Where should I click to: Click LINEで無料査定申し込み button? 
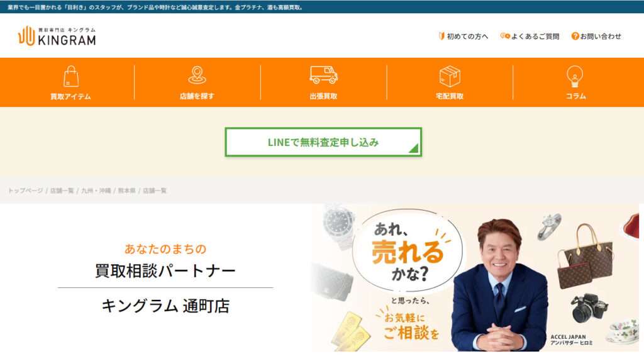tap(323, 142)
